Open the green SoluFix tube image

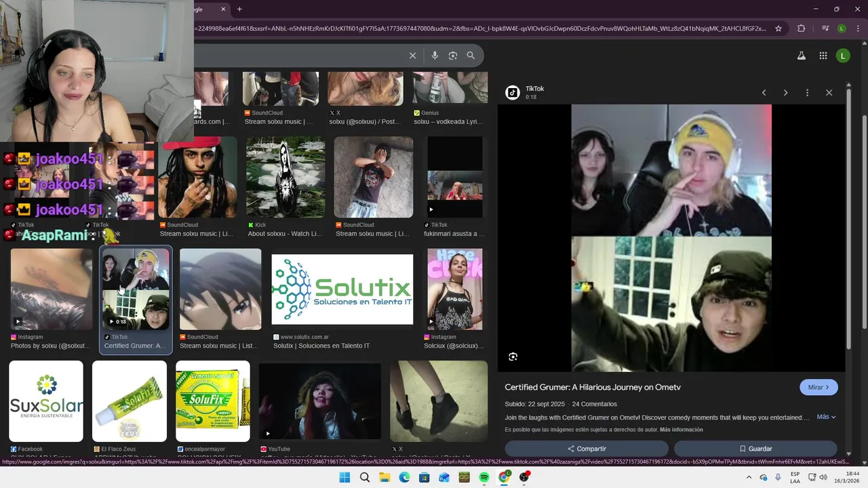130,401
